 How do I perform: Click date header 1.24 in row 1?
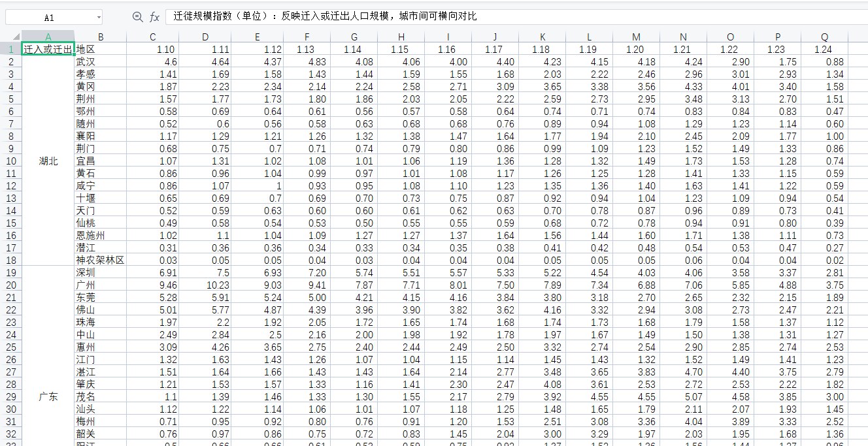click(x=825, y=49)
